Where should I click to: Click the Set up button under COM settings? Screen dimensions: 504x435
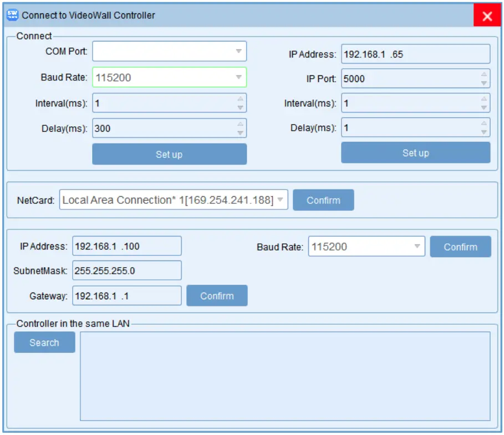169,154
